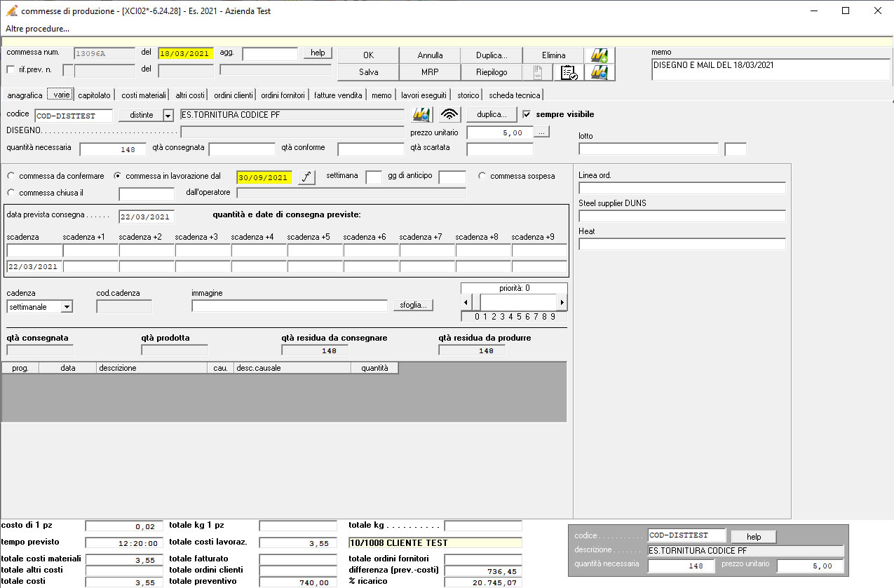The image size is (894, 588).
Task: Click the priorità slider thumb
Action: click(x=476, y=302)
